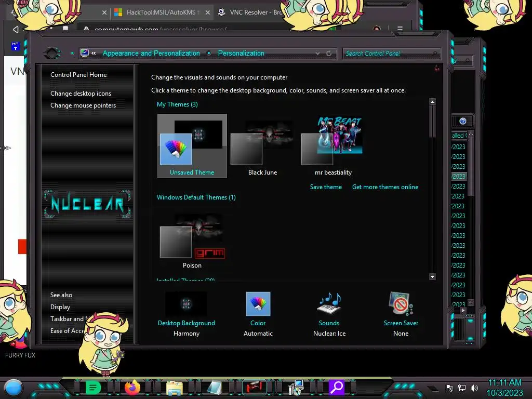The image size is (532, 399).
Task: Click the MFT bookmark icon in browser
Action: 15,46
